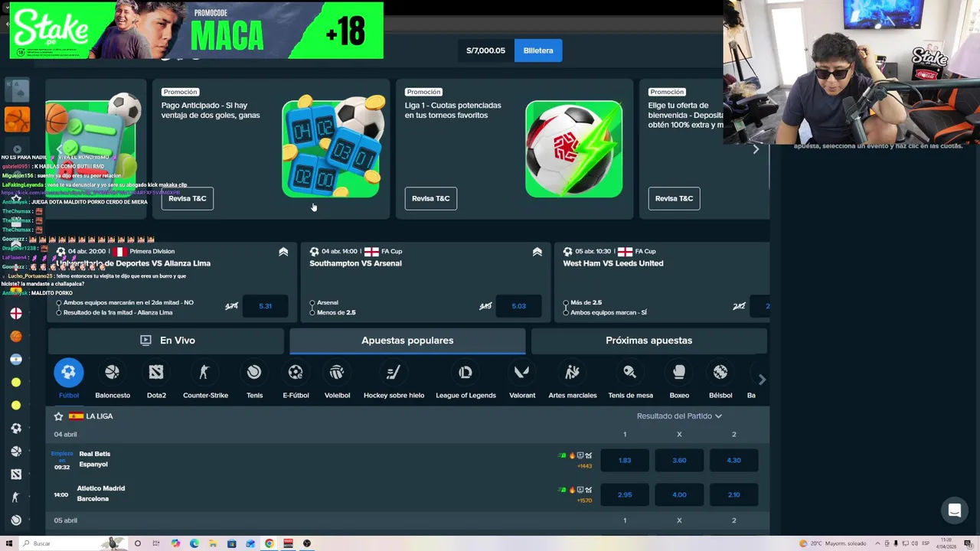Open the Billetera wallet button
The width and height of the screenshot is (980, 551).
point(538,51)
